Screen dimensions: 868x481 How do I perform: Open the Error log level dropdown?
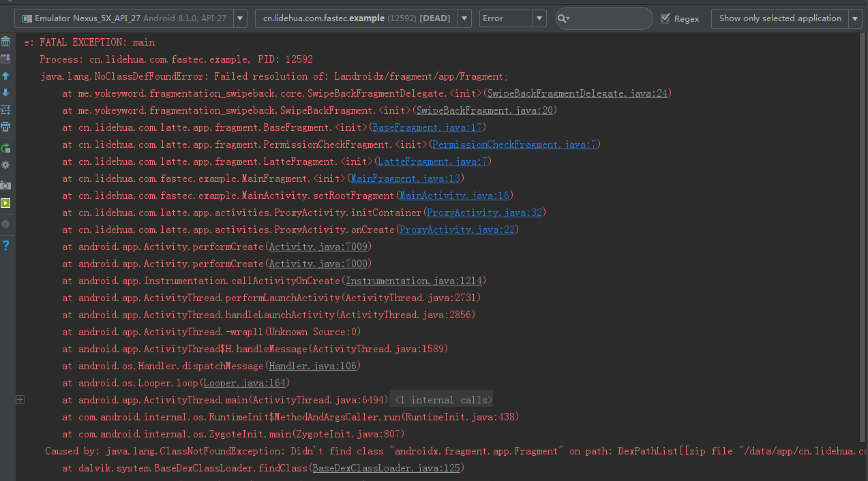click(x=513, y=18)
